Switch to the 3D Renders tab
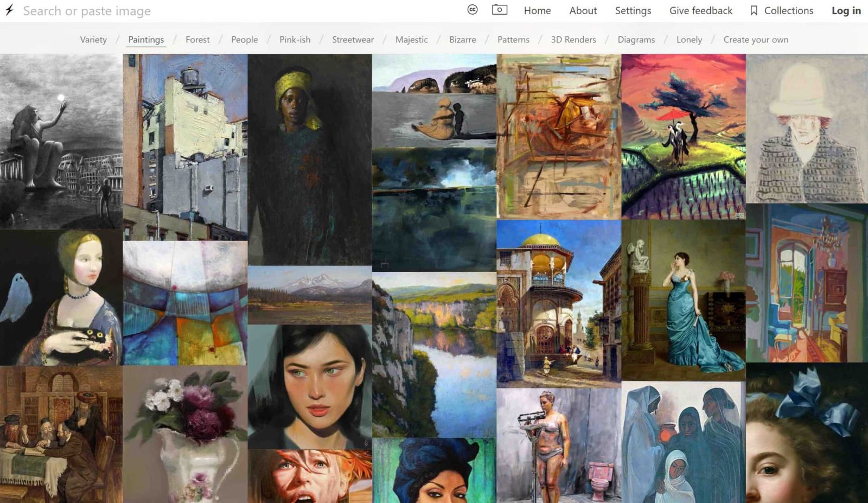The height and width of the screenshot is (503, 868). 573,40
